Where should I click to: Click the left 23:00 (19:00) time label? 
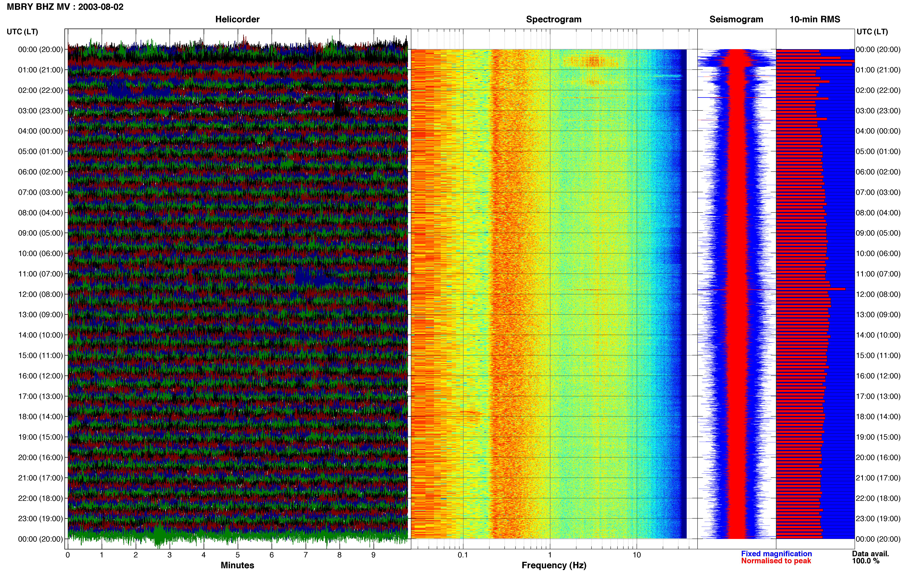click(41, 518)
